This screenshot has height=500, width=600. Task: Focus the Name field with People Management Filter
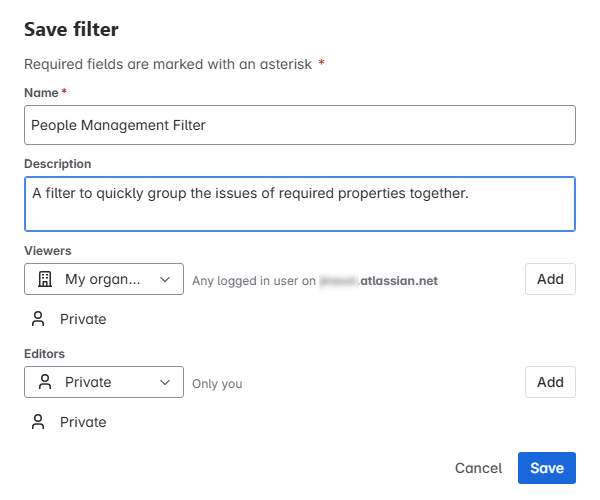click(x=300, y=125)
